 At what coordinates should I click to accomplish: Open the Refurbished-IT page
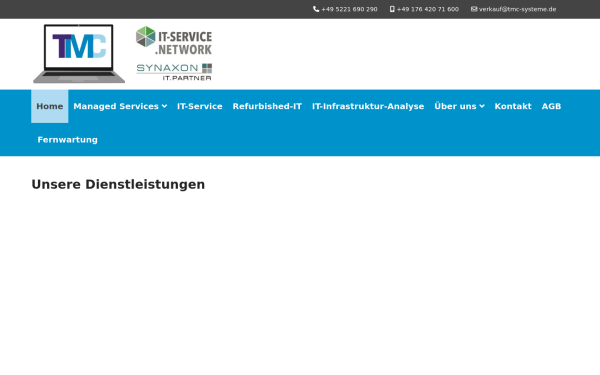[267, 106]
